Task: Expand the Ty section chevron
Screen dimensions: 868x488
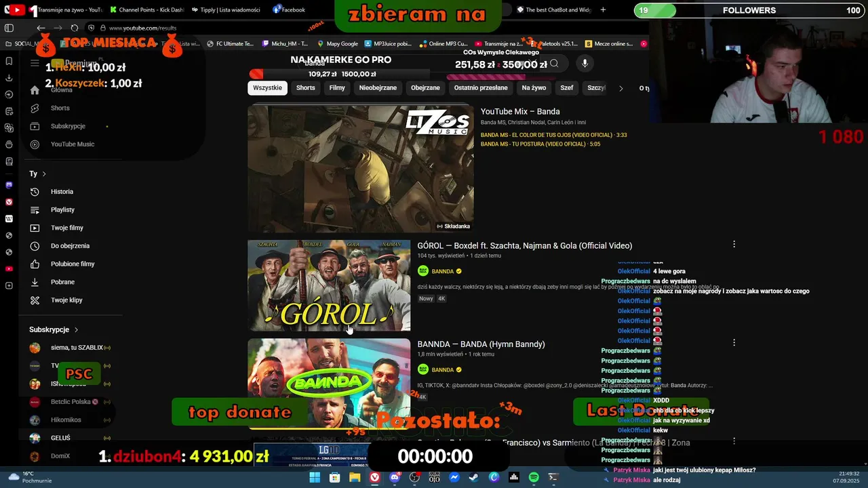Action: (44, 174)
